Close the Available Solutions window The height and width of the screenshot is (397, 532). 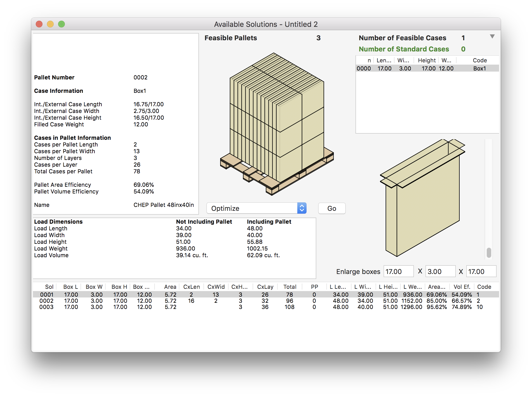(39, 24)
